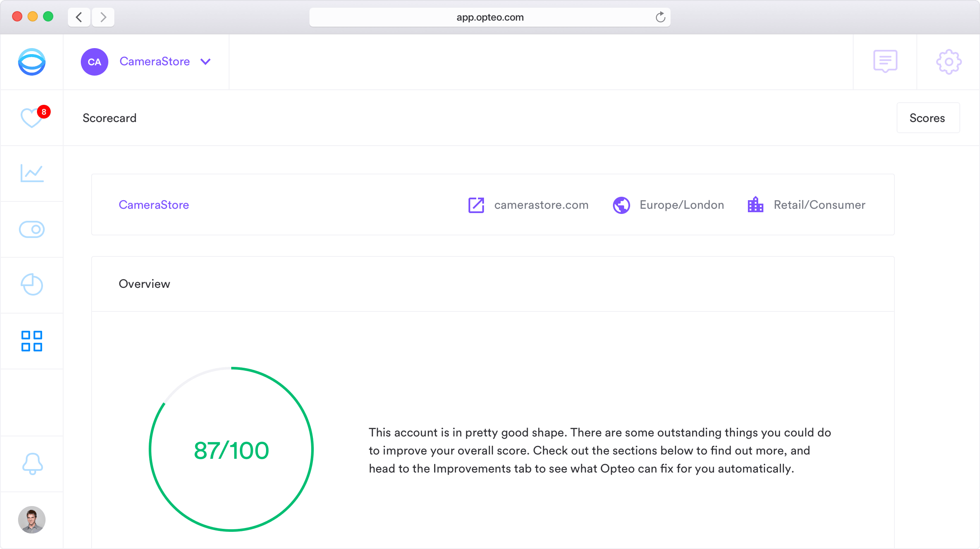Open the performance line chart icon
This screenshot has width=980, height=549.
pyautogui.click(x=32, y=173)
